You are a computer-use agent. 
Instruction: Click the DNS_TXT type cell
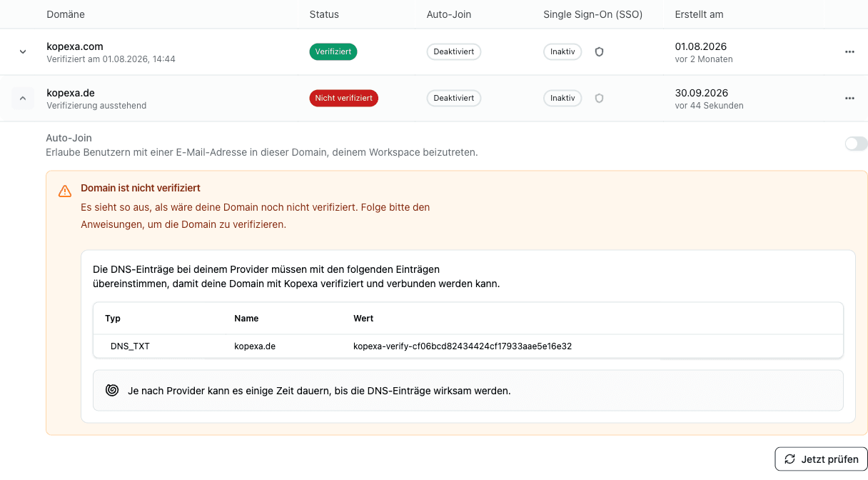[x=130, y=346]
